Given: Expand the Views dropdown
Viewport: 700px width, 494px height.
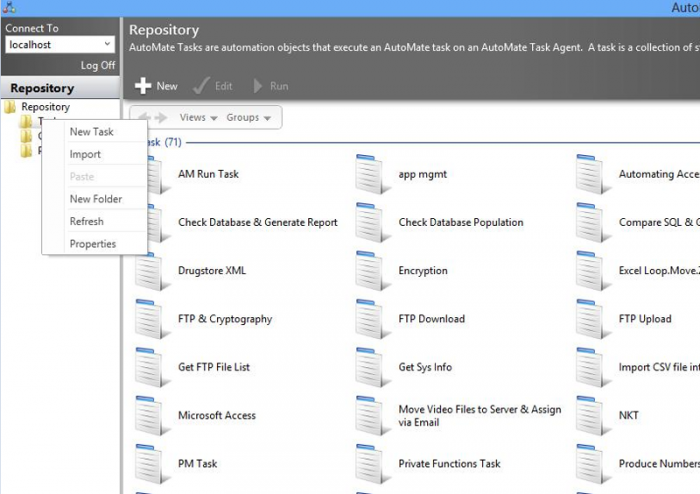Looking at the screenshot, I should (198, 118).
